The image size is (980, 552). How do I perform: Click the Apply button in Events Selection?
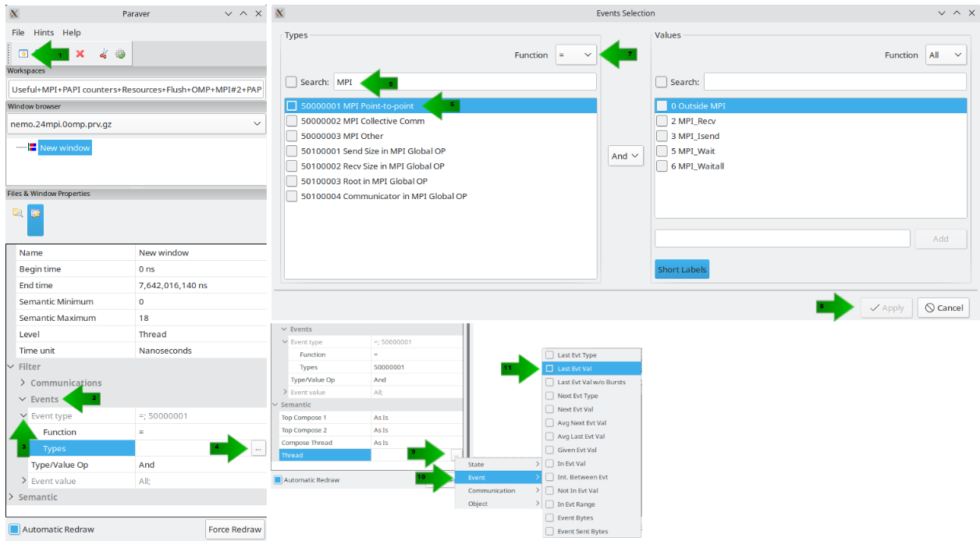click(886, 308)
